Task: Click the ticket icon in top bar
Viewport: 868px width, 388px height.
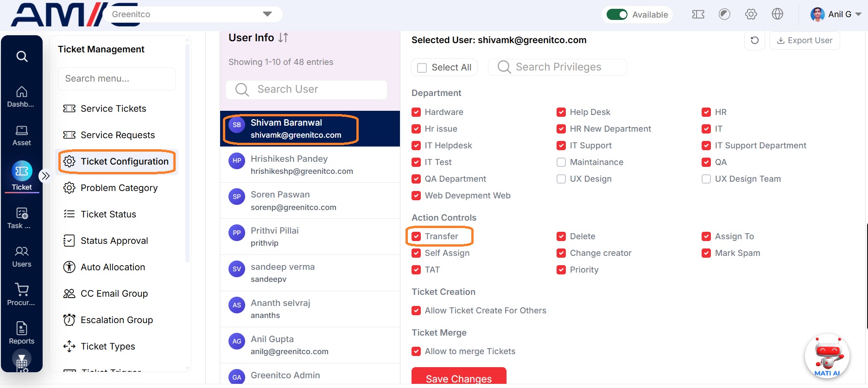Action: click(698, 14)
